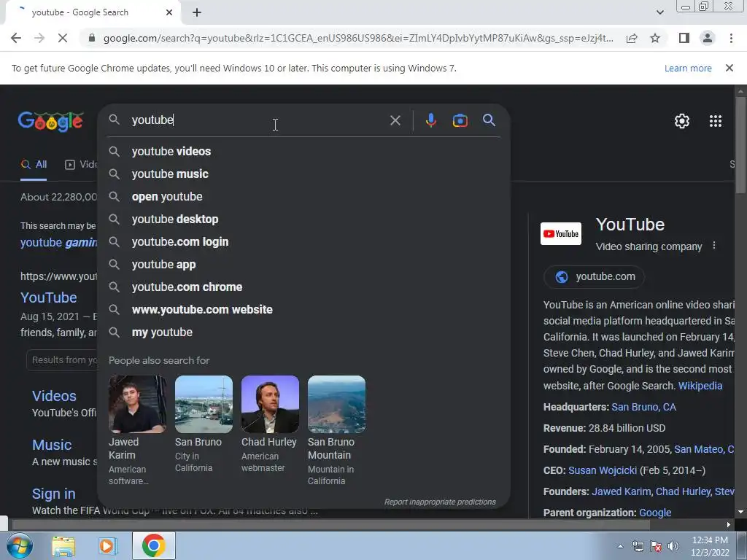The height and width of the screenshot is (560, 747).
Task: Select suggestion "my youtube"
Action: 304,332
